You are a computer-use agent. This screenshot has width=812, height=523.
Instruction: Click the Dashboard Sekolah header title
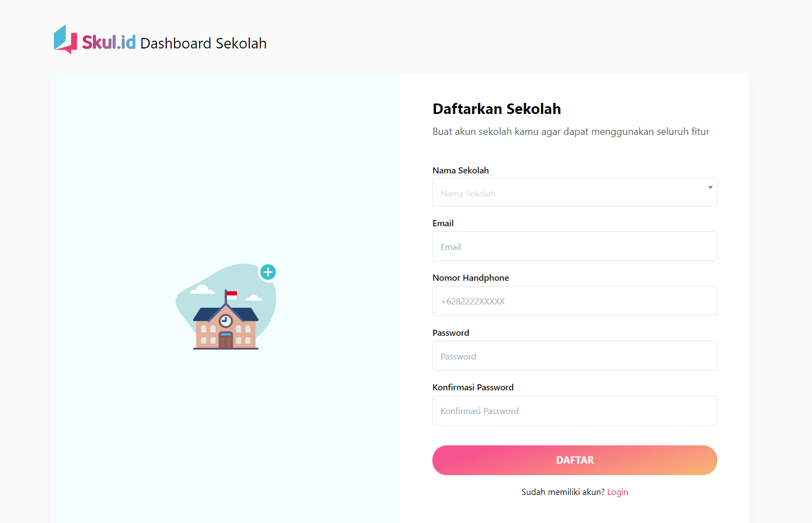point(204,43)
